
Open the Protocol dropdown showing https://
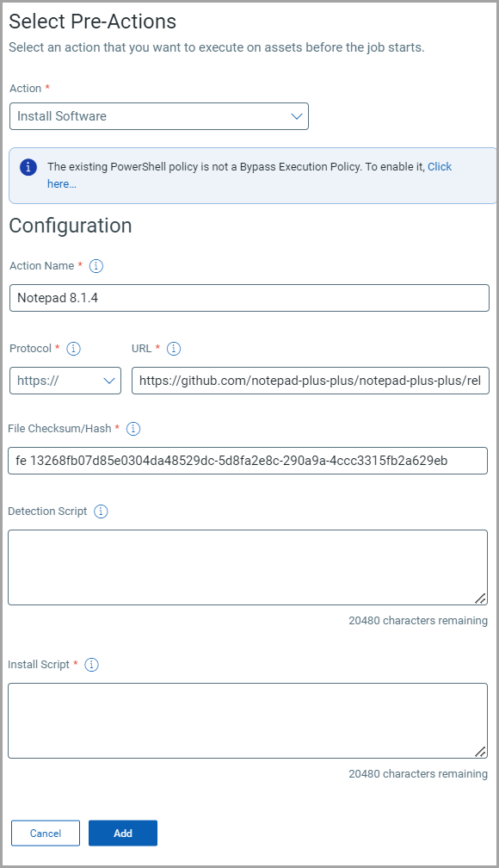pyautogui.click(x=65, y=380)
